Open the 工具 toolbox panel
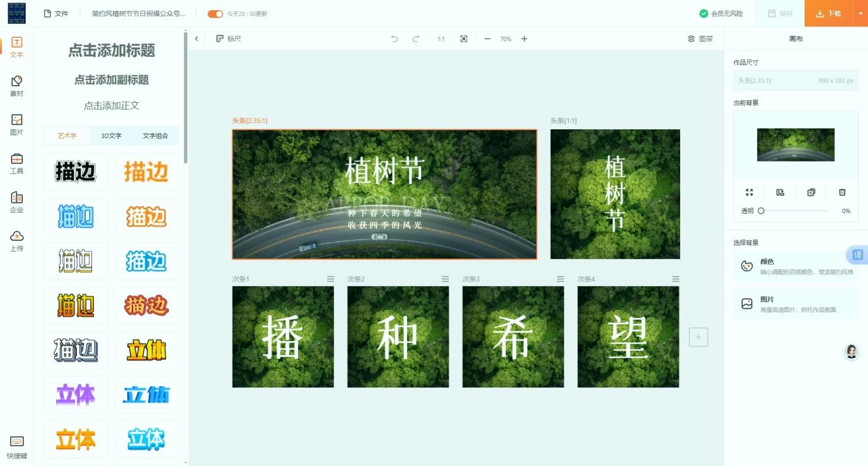The image size is (868, 466). pyautogui.click(x=17, y=163)
